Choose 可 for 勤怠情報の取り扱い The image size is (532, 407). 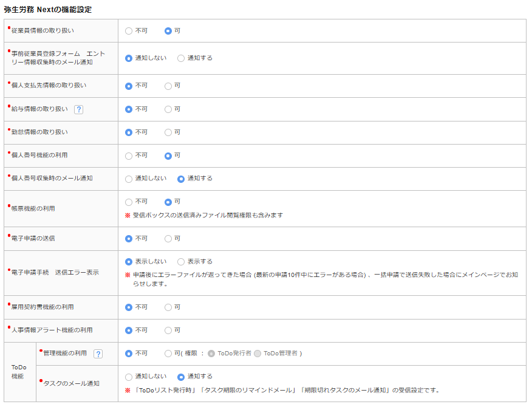168,132
